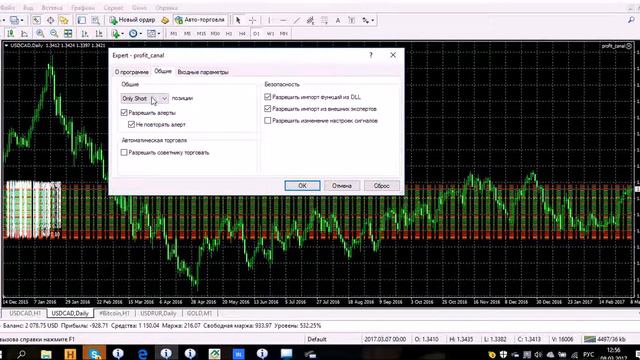The height and width of the screenshot is (360, 640).
Task: Select the trendline drawing tool
Action: pos(297,20)
